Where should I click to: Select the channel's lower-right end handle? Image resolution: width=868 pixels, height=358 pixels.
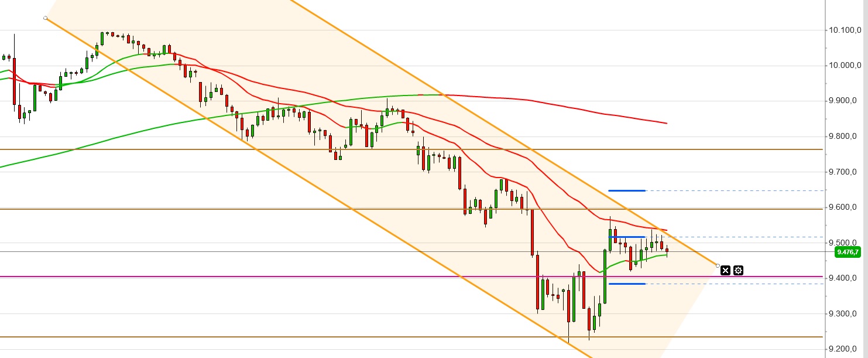pyautogui.click(x=718, y=265)
